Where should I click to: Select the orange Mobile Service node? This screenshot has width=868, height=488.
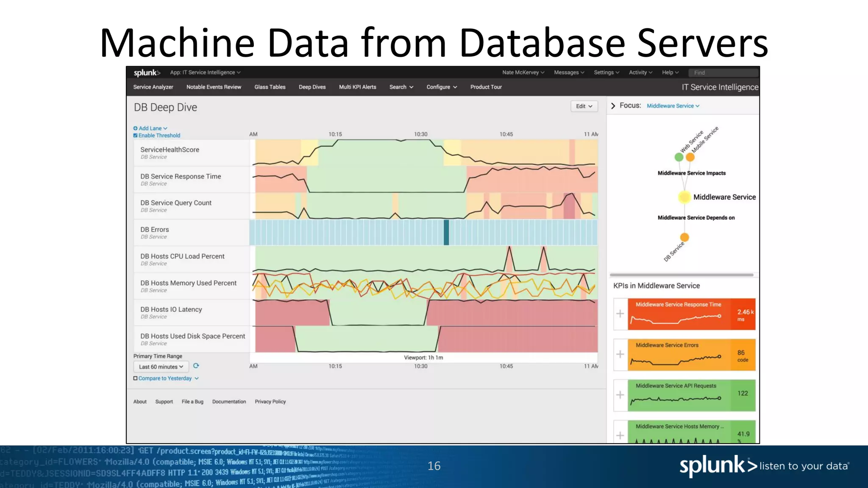[690, 157]
